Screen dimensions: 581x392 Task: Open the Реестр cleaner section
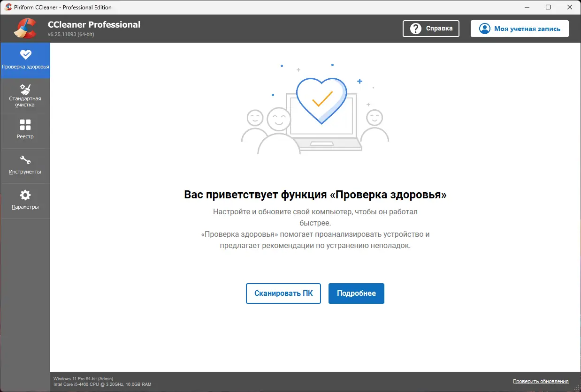[x=25, y=130]
